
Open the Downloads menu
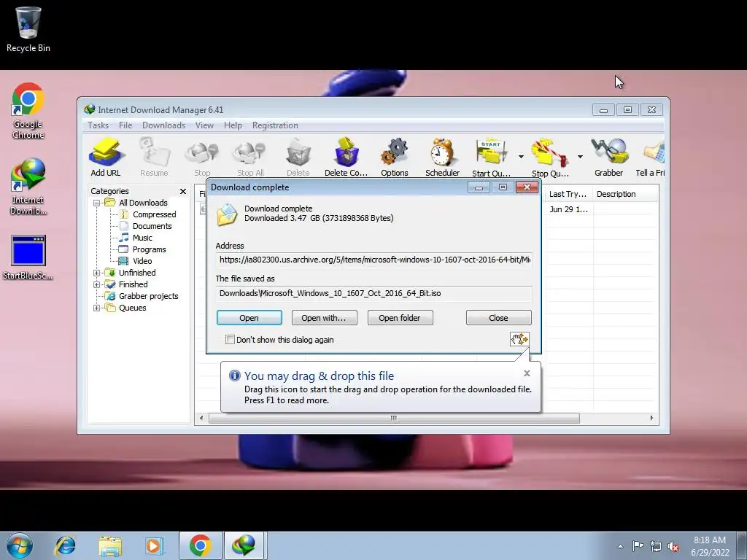point(163,125)
